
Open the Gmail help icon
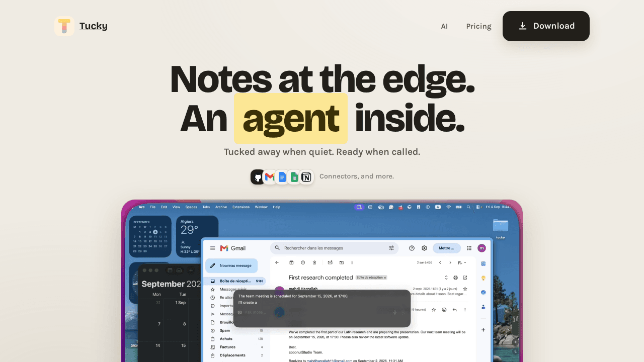[x=412, y=248]
